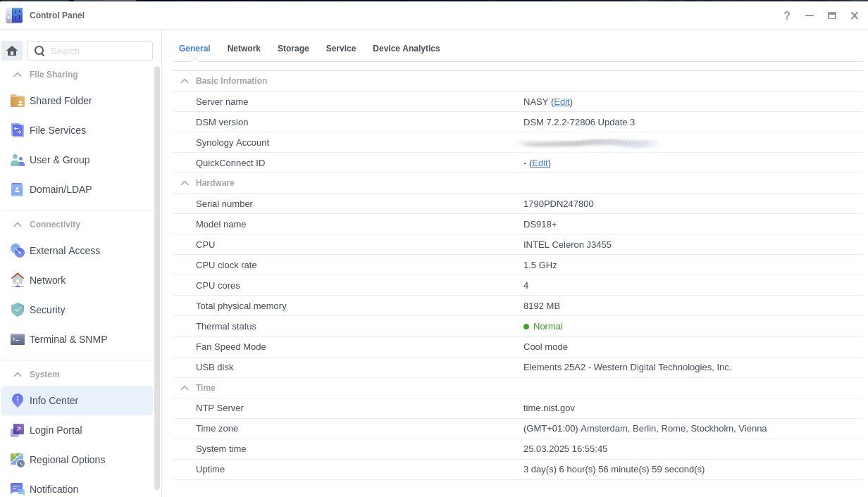The width and height of the screenshot is (868, 497).
Task: Click the Total physical memory label
Action: pos(241,306)
